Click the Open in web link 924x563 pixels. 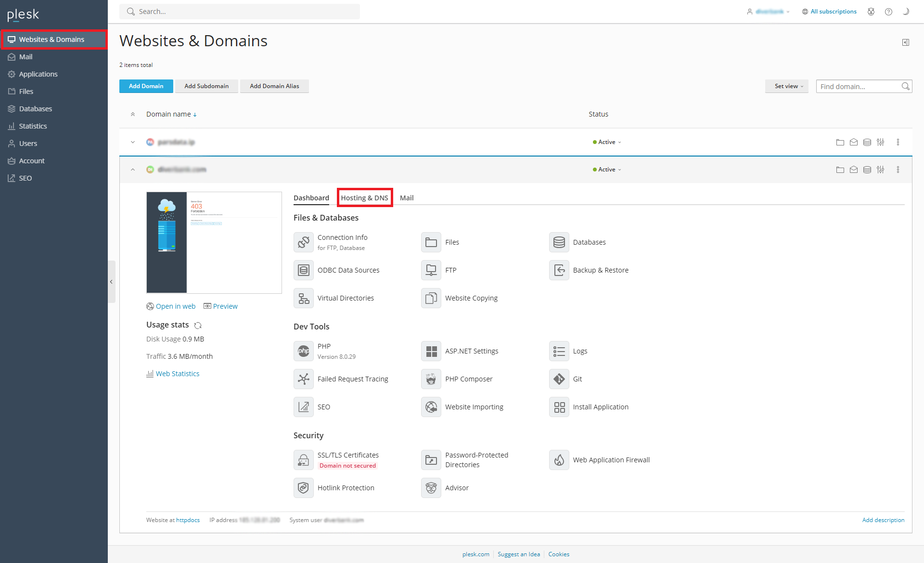[x=171, y=306]
